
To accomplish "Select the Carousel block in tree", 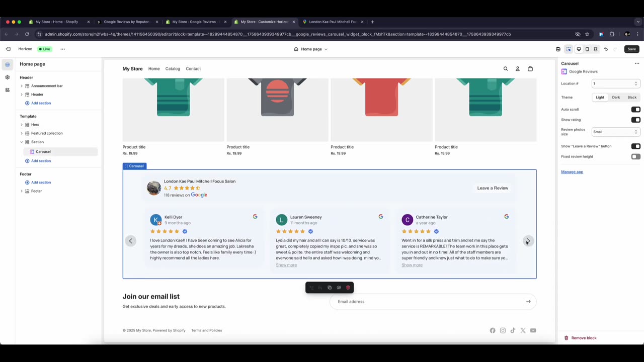I will coord(60,152).
